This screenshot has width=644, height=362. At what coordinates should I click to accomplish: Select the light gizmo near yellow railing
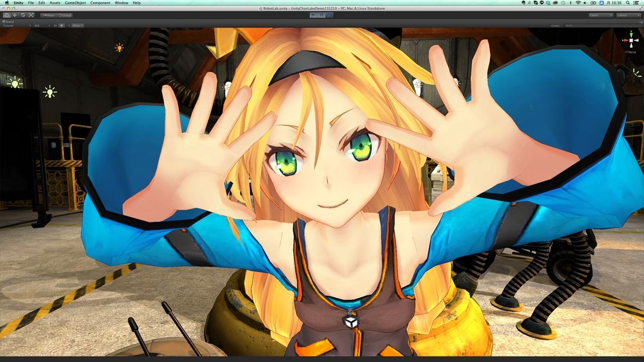[x=49, y=92]
